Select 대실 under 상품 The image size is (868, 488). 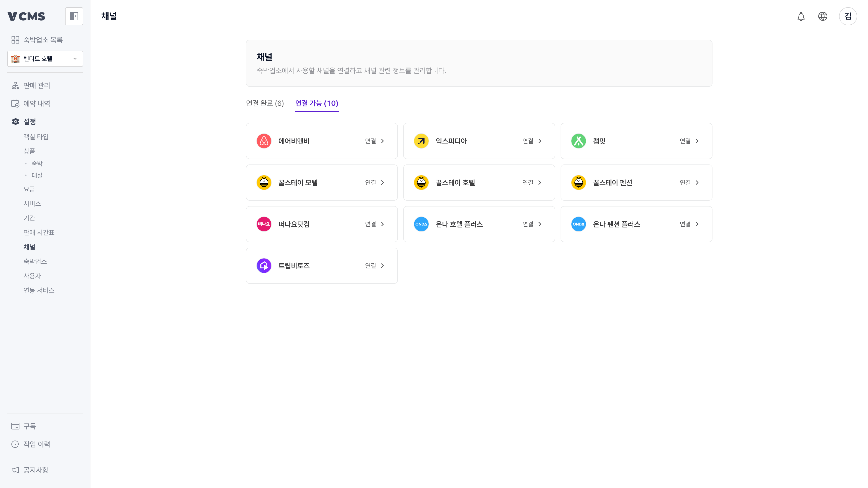pos(37,176)
